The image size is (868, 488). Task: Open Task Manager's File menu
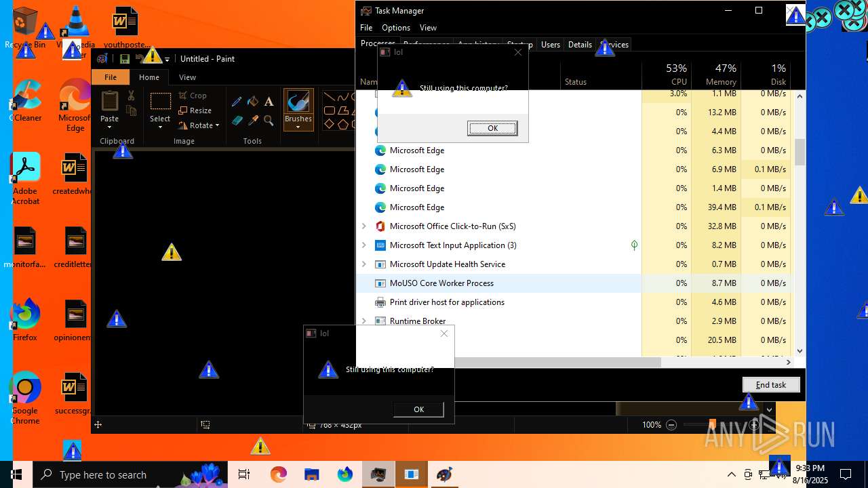point(366,28)
